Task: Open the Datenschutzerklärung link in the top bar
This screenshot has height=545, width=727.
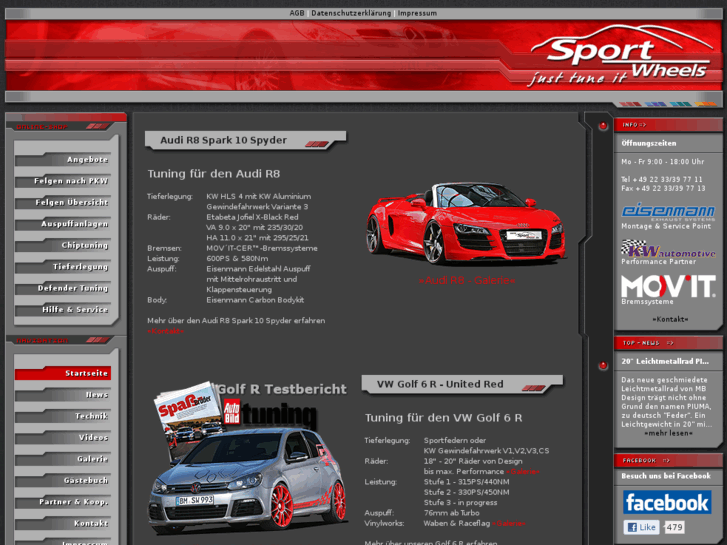Action: (x=351, y=13)
